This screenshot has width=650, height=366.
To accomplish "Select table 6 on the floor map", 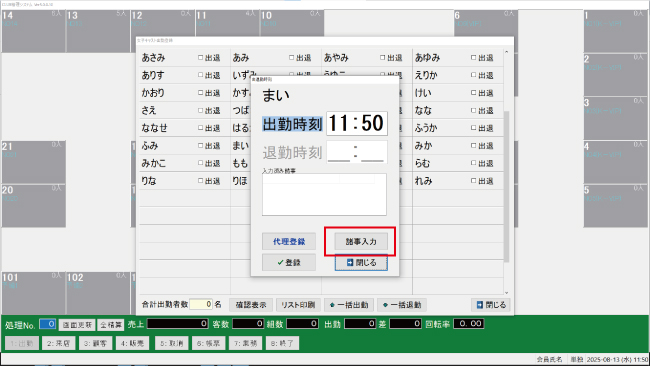I will click(x=486, y=24).
